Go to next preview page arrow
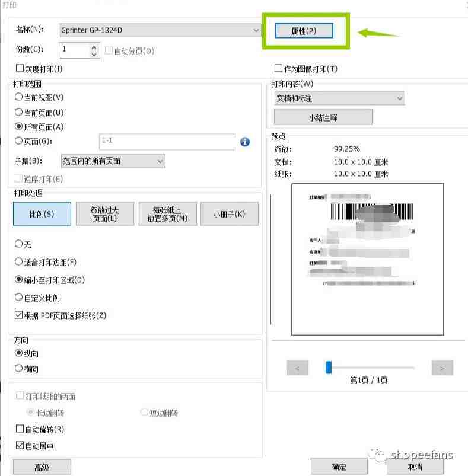468x476 pixels. [442, 368]
